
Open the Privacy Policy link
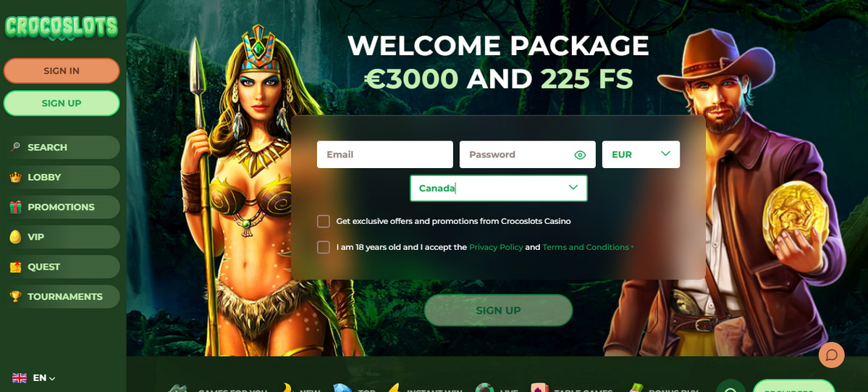[496, 247]
